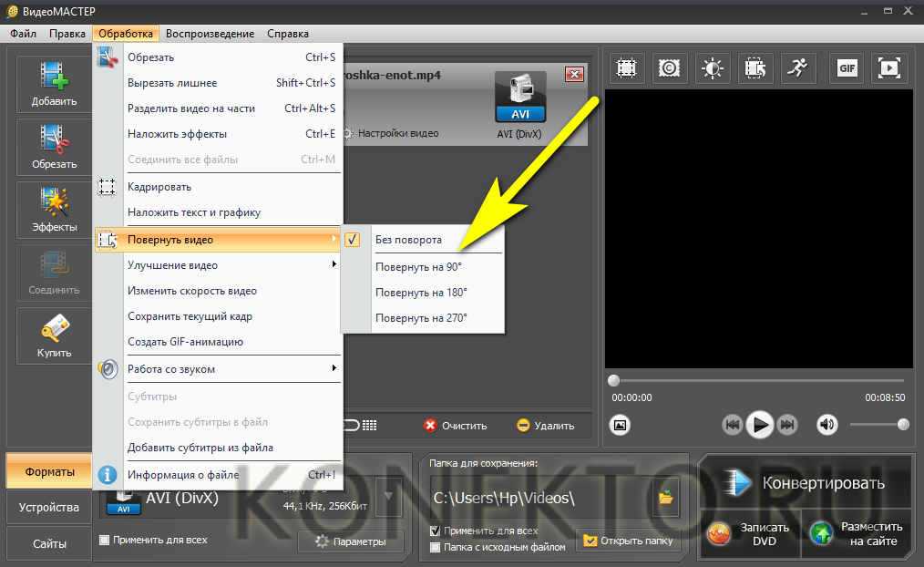Click the Добавить video icon in sidebar

click(54, 84)
